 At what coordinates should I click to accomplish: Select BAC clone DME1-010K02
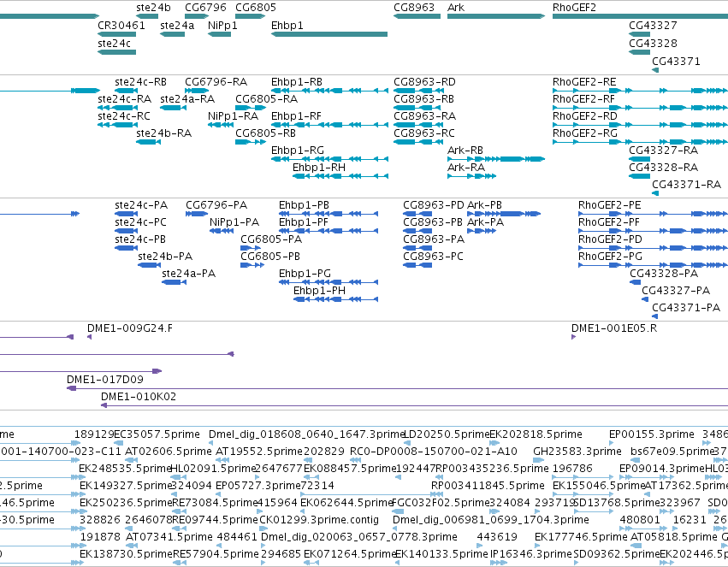[x=415, y=405]
